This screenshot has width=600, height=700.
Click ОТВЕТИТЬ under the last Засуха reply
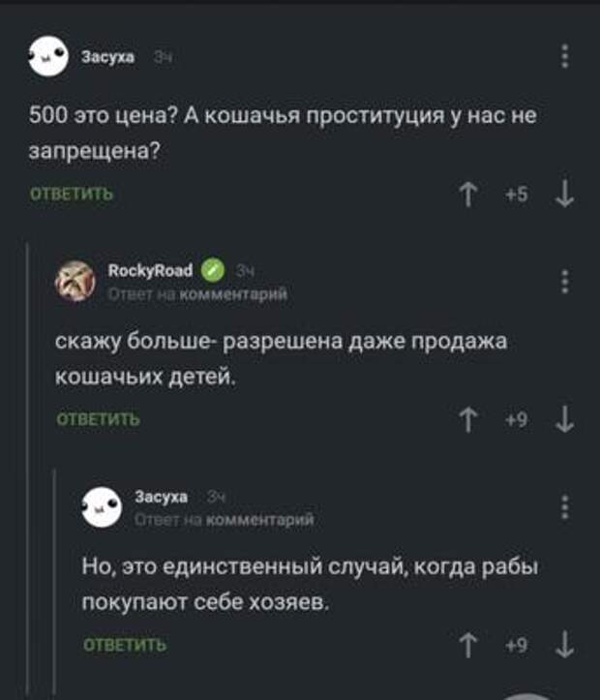tap(125, 645)
